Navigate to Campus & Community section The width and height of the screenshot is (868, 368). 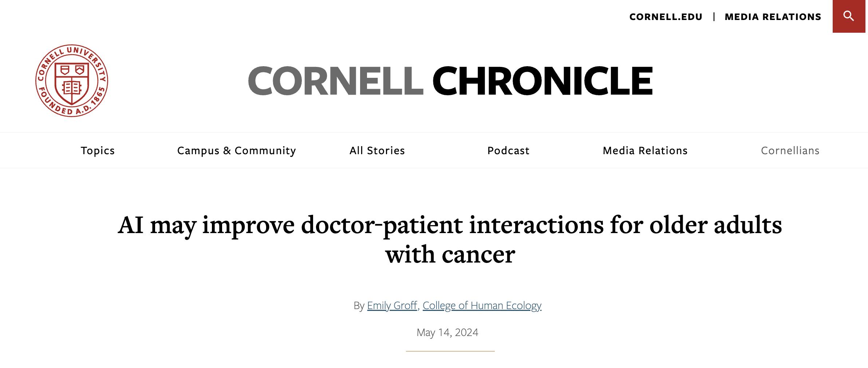[236, 150]
